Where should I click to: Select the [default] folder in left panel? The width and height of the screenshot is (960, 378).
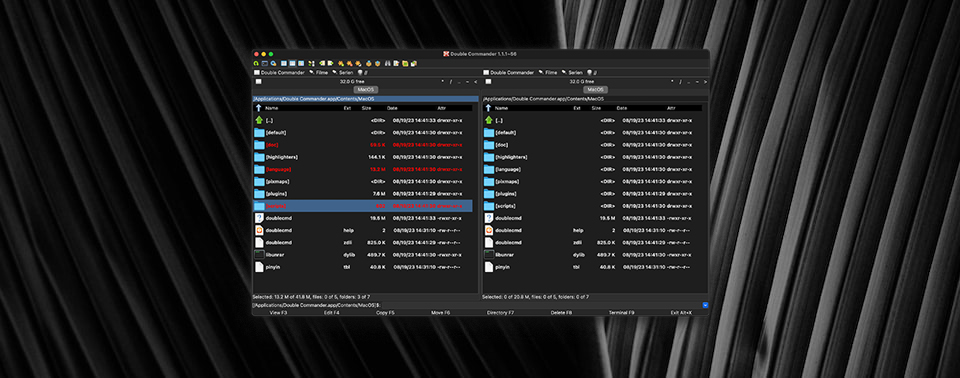[x=362, y=132]
